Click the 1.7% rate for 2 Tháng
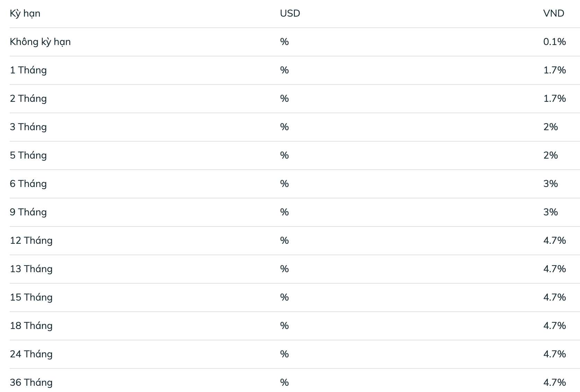This screenshot has width=580, height=392. 554,99
